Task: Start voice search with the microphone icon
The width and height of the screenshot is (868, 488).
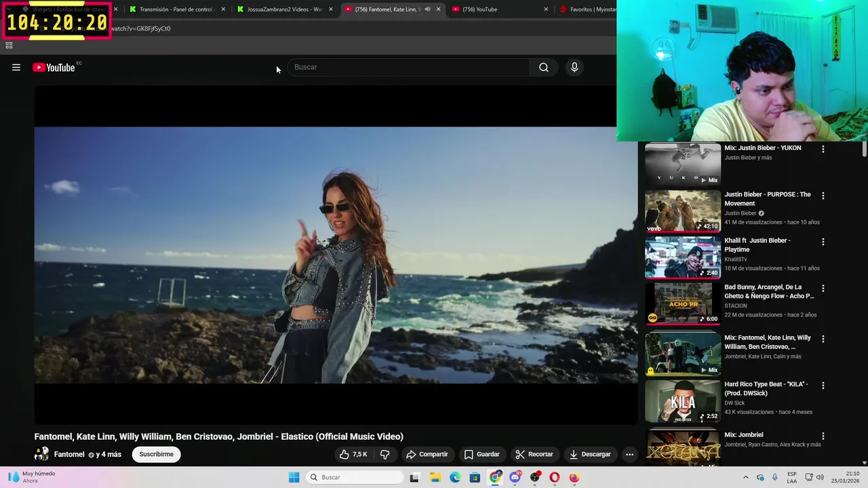Action: click(574, 67)
